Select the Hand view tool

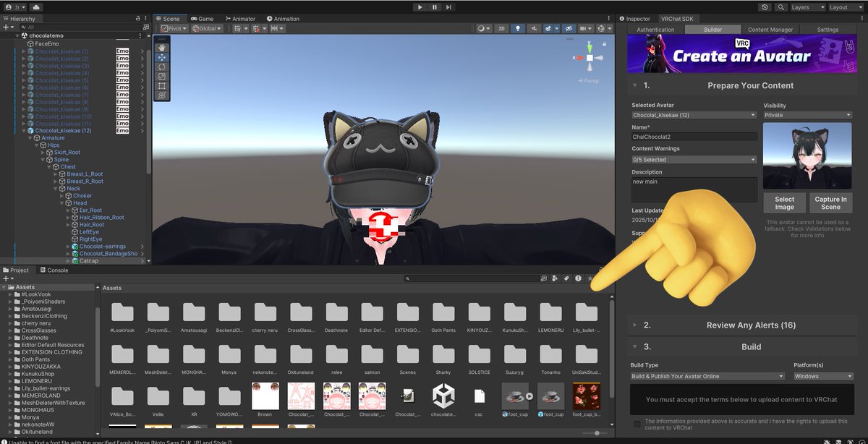point(162,48)
